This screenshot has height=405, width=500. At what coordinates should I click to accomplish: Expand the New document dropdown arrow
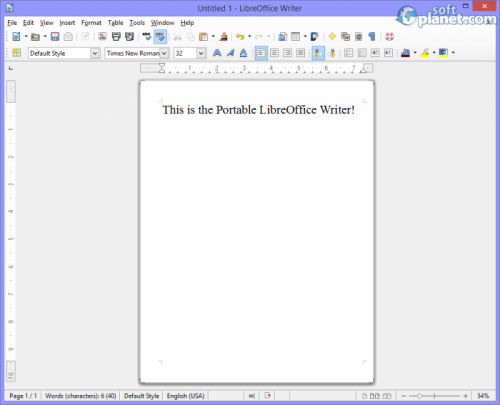click(x=26, y=36)
